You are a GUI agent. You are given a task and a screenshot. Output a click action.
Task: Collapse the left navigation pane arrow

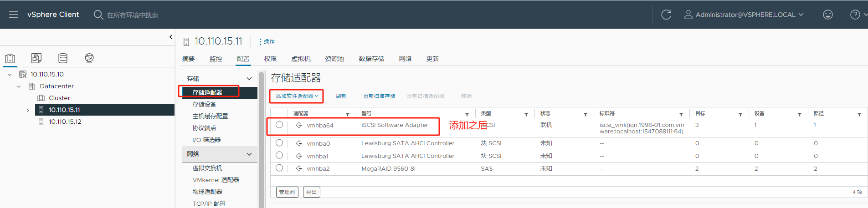click(171, 37)
